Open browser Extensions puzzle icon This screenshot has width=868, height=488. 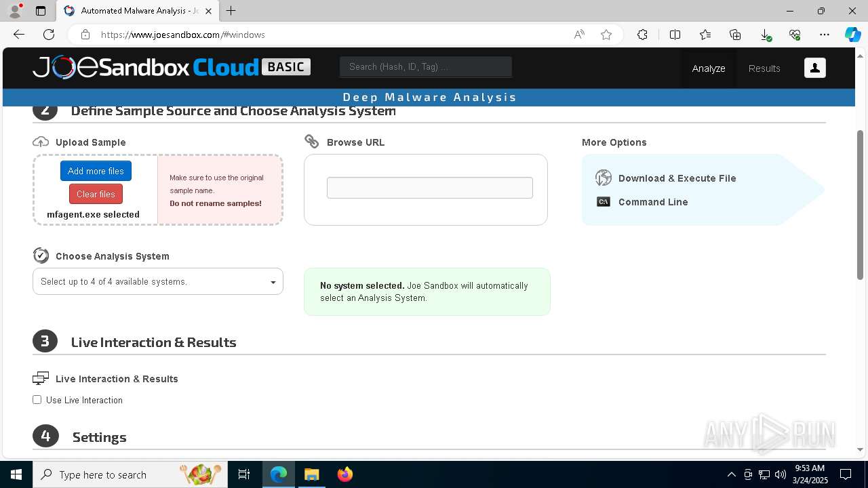[x=642, y=35]
